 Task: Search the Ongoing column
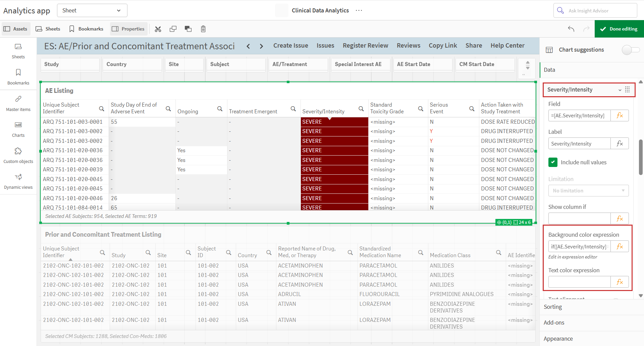click(x=220, y=109)
